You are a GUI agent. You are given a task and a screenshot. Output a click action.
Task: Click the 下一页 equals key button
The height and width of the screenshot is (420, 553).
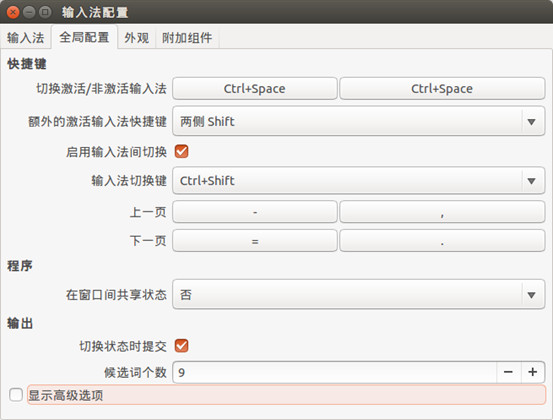[x=255, y=241]
